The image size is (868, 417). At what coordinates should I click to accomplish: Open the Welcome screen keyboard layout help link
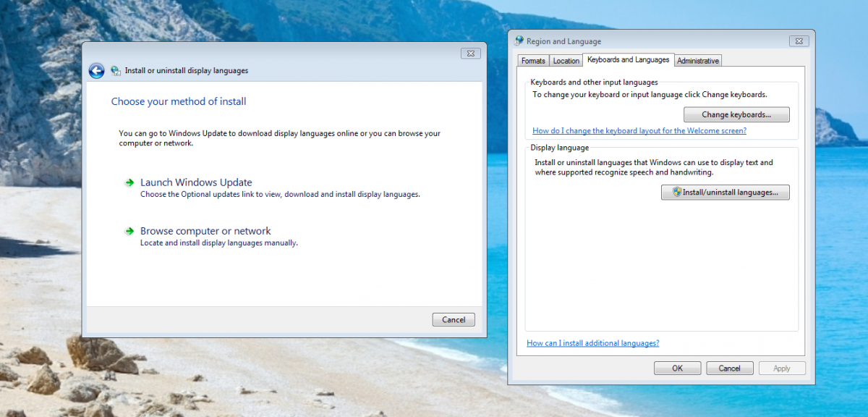click(x=639, y=131)
